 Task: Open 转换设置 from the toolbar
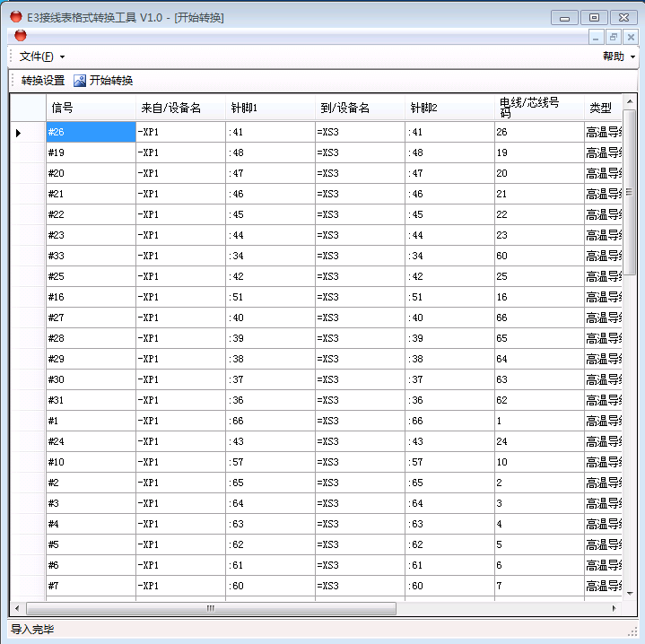coord(43,81)
